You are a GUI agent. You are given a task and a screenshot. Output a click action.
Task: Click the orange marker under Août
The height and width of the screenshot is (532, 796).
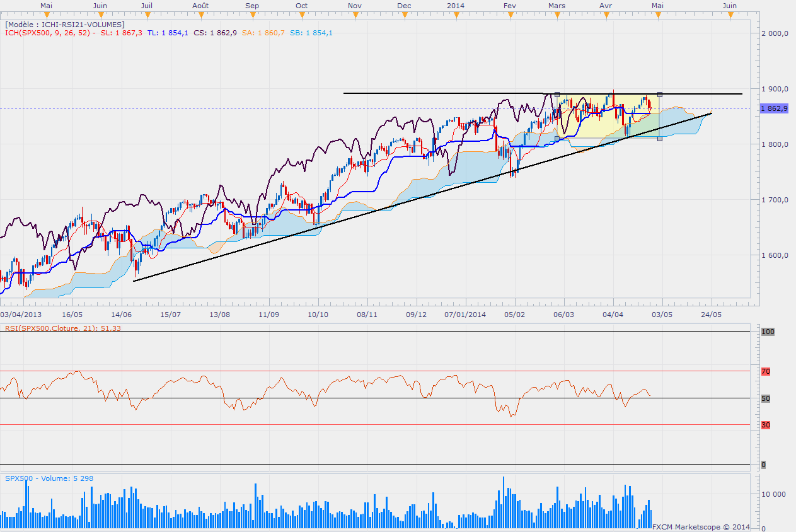(x=200, y=15)
